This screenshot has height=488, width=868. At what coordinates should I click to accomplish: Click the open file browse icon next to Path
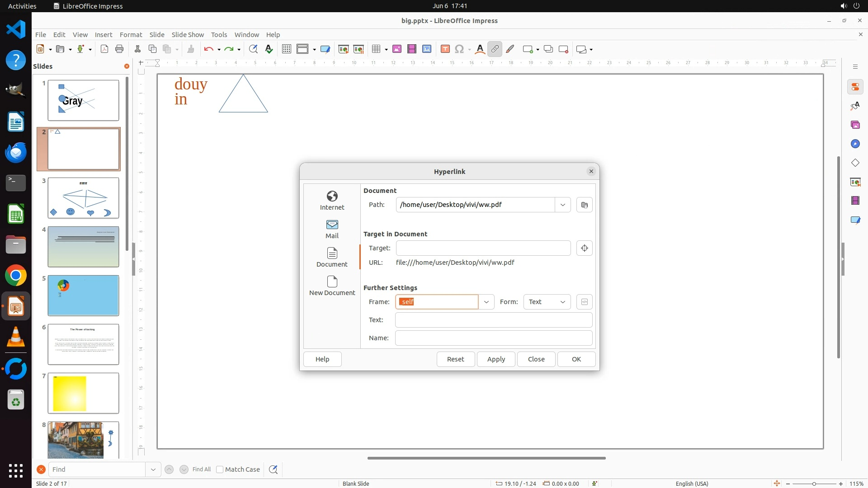point(584,205)
